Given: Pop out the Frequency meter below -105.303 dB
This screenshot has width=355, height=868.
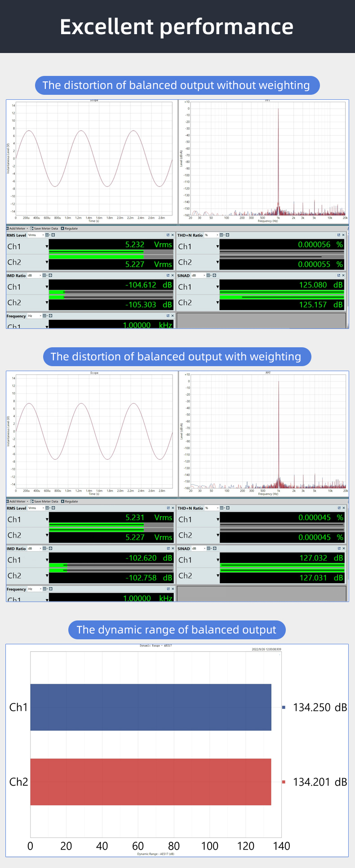Looking at the screenshot, I should [168, 316].
